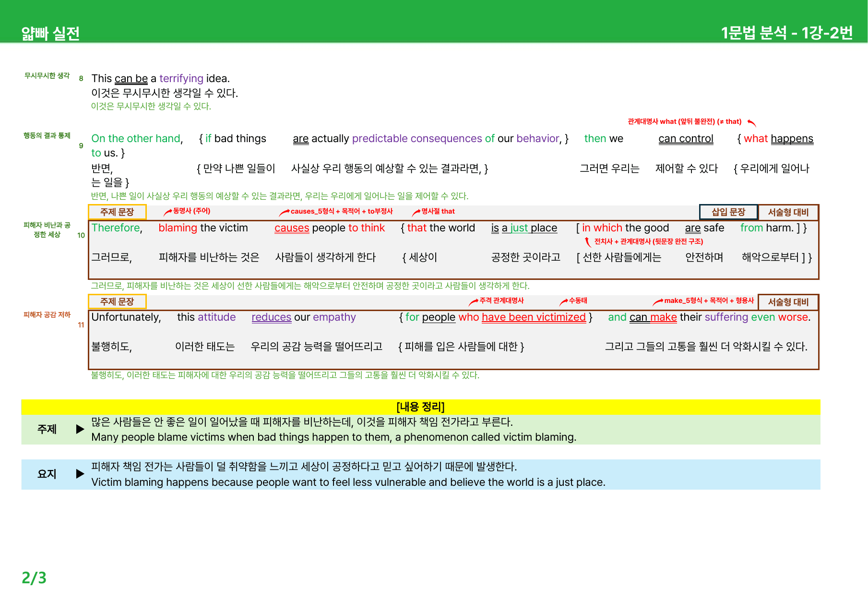Click the header label '1문법 분석 - 1강-2번'

[786, 33]
